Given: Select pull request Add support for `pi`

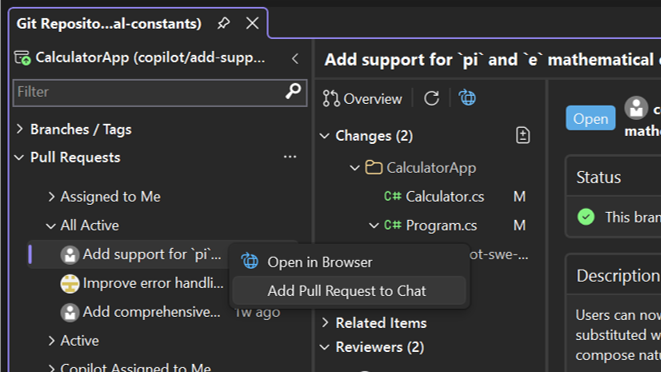Looking at the screenshot, I should (151, 254).
